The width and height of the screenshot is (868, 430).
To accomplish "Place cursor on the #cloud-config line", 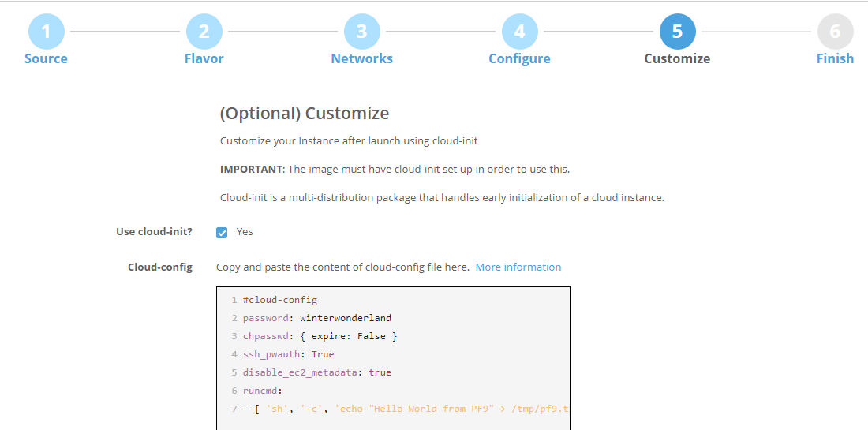I will 280,300.
